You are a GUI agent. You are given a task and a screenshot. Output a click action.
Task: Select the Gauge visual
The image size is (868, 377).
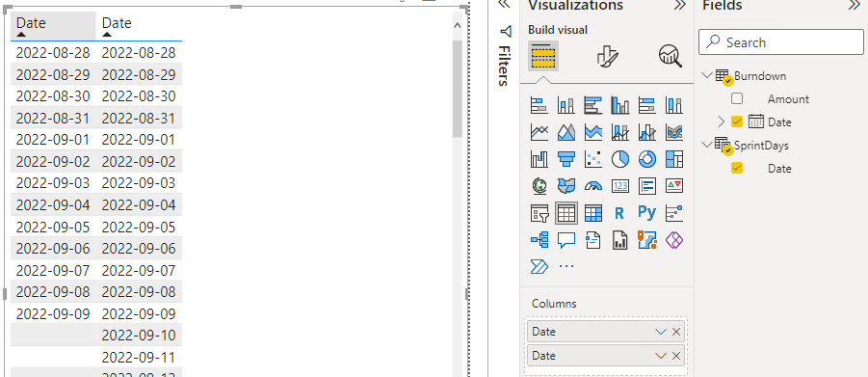[592, 186]
